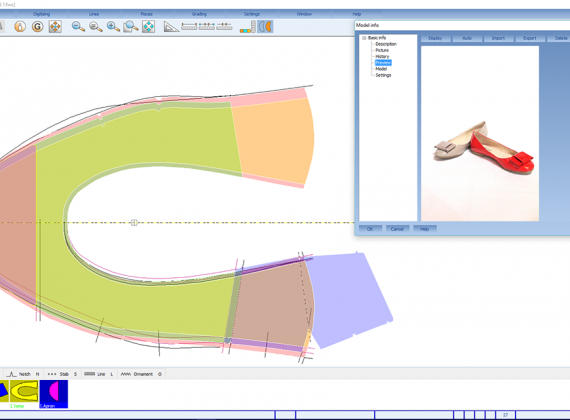Open the Settings menu
The height and width of the screenshot is (420, 570).
click(x=252, y=14)
